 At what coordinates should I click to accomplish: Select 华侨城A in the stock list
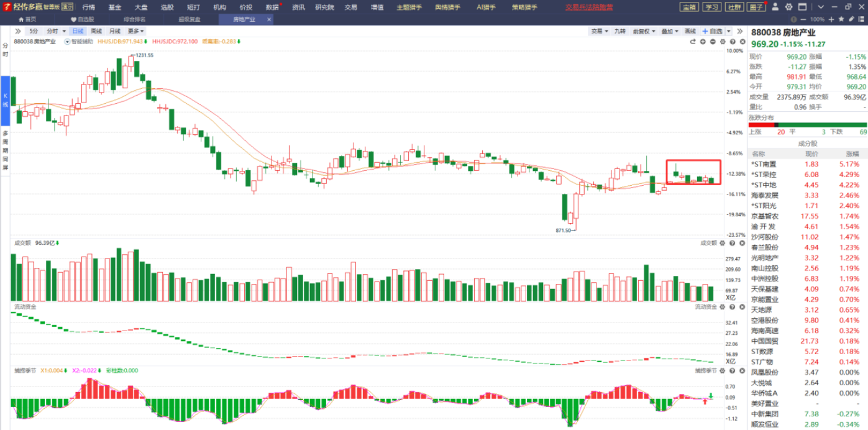808,393
